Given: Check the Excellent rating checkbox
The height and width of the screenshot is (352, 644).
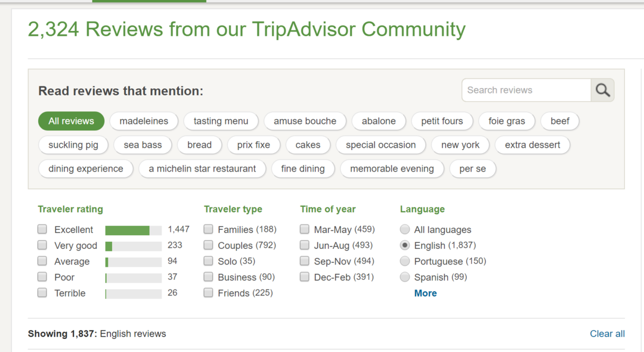Looking at the screenshot, I should pyautogui.click(x=42, y=229).
